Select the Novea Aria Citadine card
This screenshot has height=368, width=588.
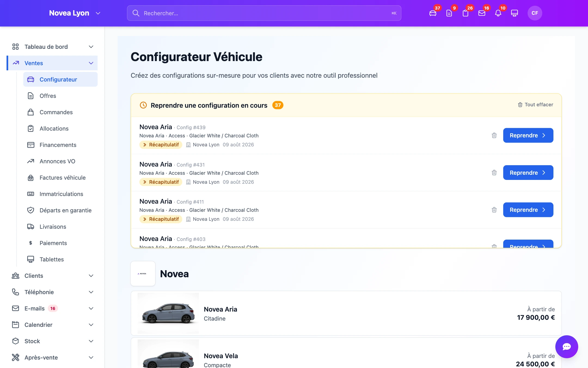346,313
